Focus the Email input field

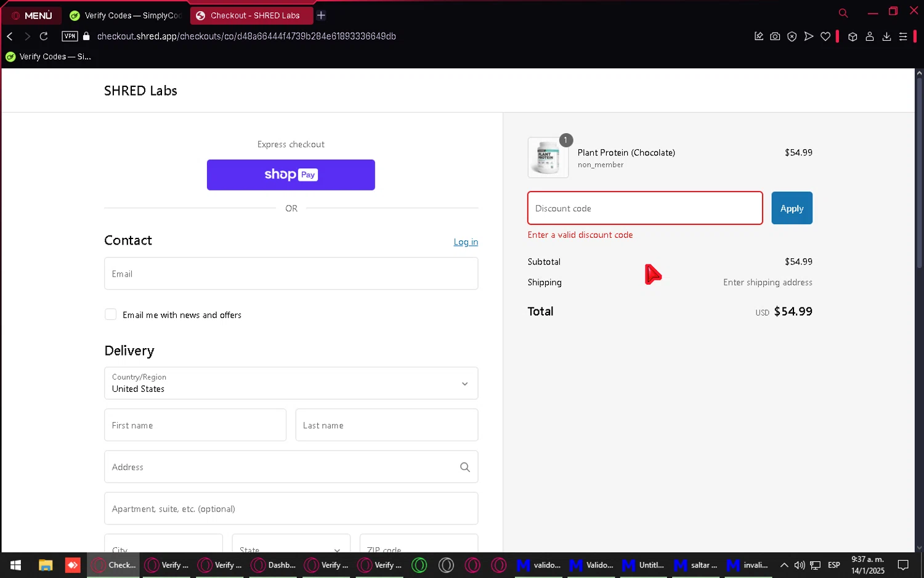(291, 274)
